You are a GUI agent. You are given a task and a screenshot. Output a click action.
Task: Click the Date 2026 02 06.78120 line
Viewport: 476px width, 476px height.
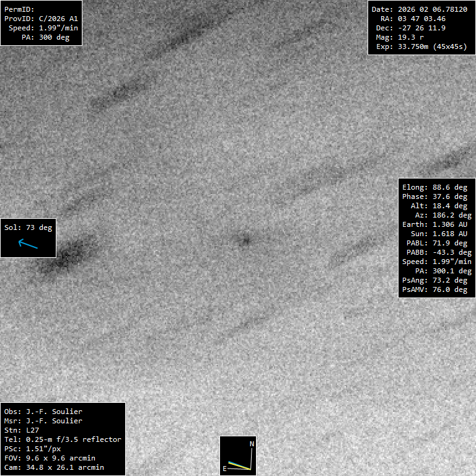[419, 9]
